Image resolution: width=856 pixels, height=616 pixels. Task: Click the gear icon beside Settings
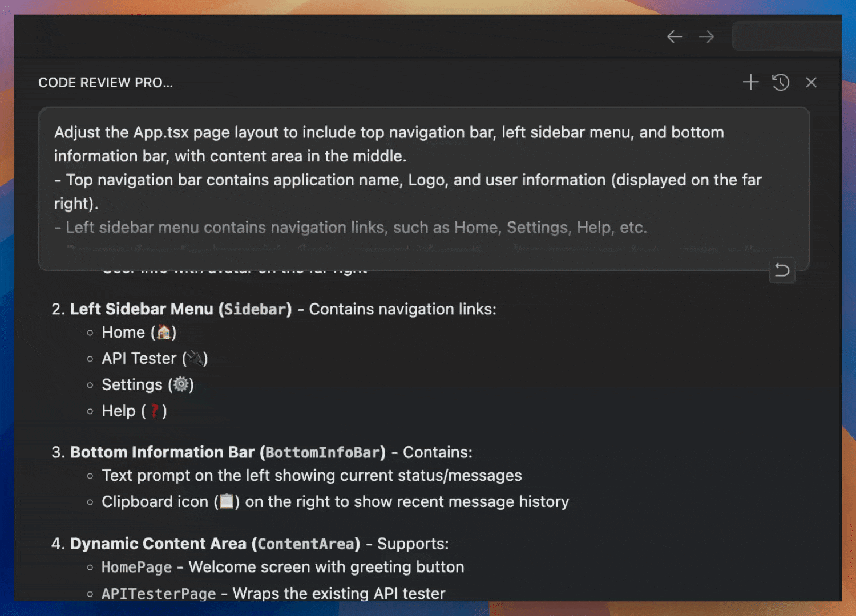click(x=181, y=384)
